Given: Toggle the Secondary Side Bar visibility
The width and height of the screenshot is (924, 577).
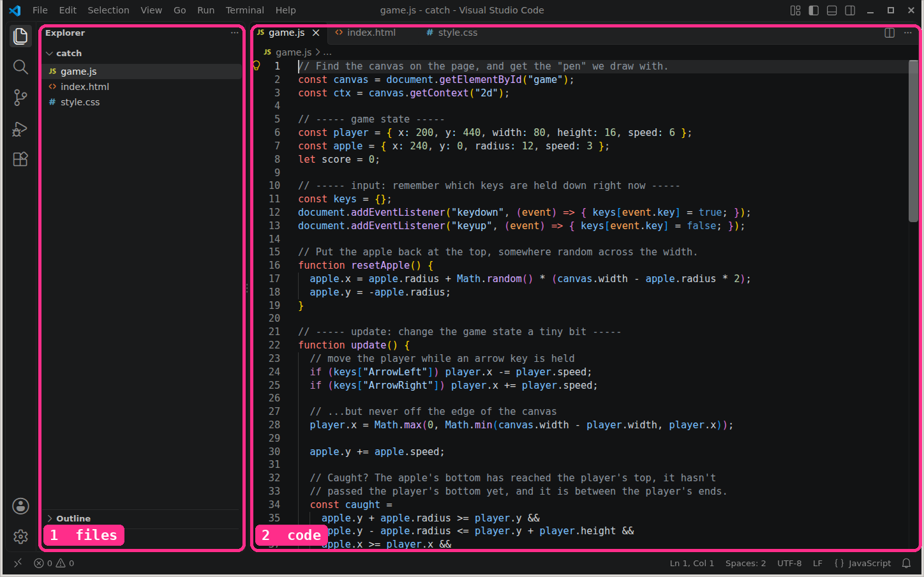Looking at the screenshot, I should (x=850, y=10).
